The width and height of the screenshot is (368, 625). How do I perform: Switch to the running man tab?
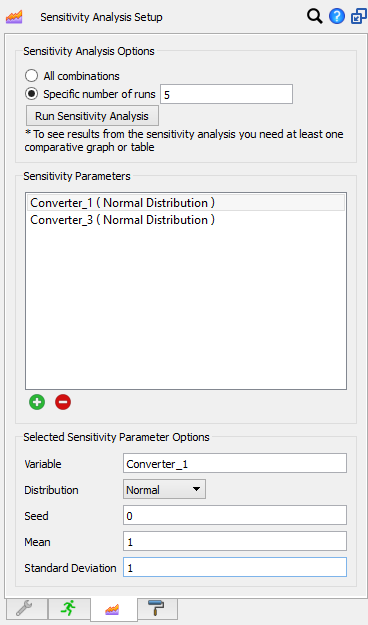69,608
